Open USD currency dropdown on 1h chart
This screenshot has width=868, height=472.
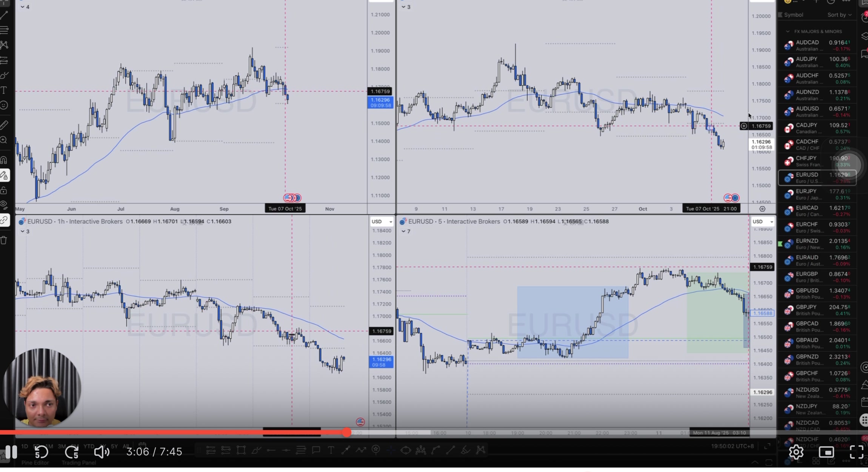coord(382,222)
